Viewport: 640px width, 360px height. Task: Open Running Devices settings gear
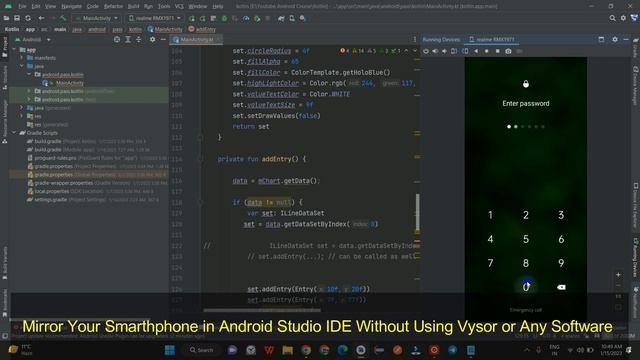tap(615, 40)
